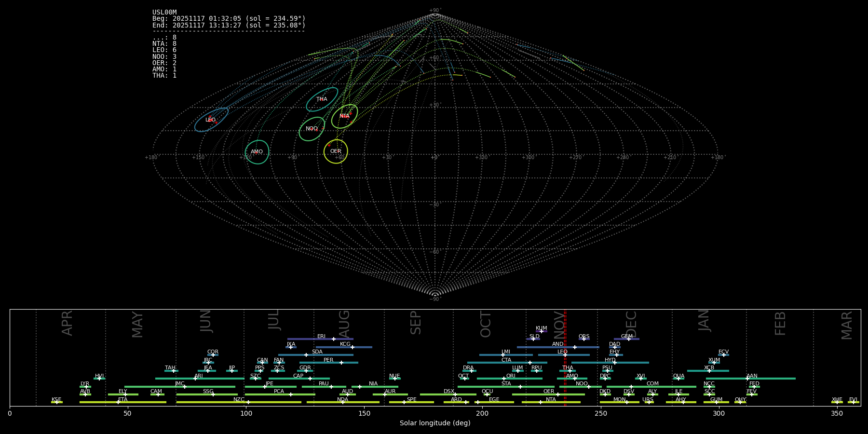The image size is (868, 434).
Task: Click the 'NTA: 8' legend entry
Action: click(x=164, y=44)
